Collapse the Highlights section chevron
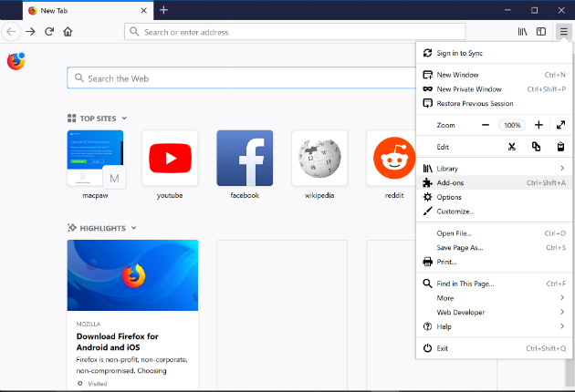This screenshot has height=392, width=575. pyautogui.click(x=134, y=228)
